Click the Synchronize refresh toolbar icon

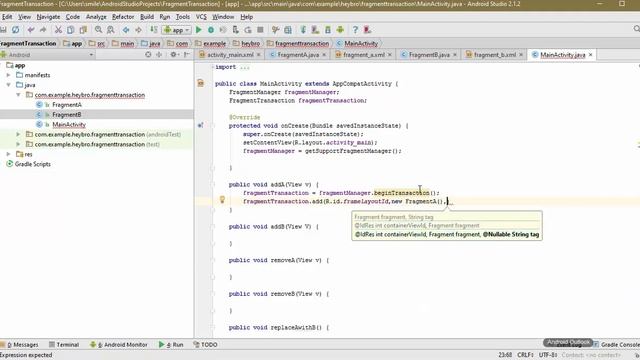point(16,30)
